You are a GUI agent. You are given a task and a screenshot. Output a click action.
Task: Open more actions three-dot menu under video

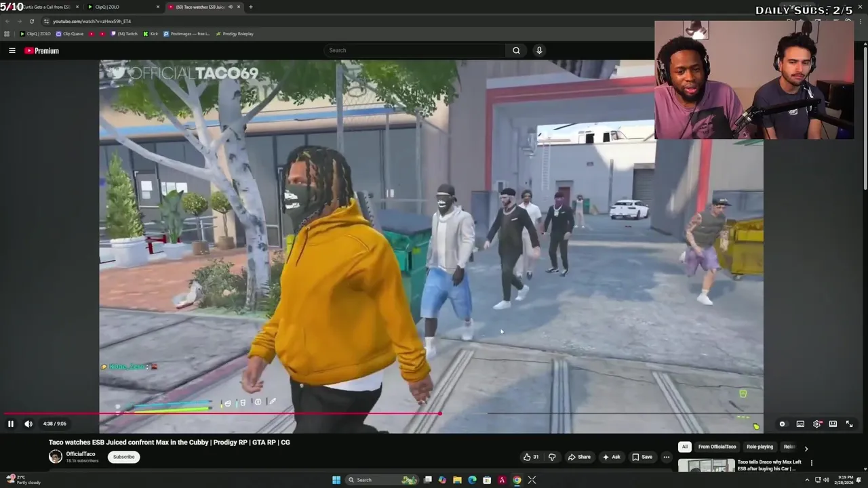(667, 457)
